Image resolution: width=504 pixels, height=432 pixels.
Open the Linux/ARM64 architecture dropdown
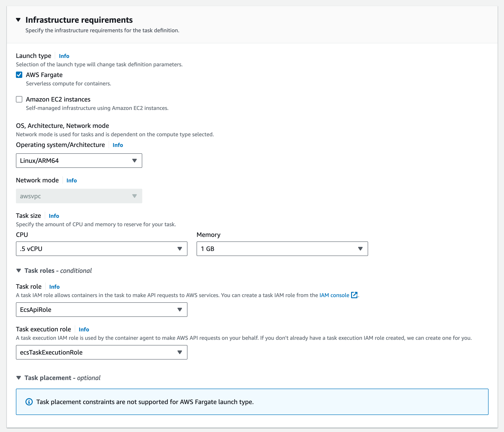click(x=79, y=160)
